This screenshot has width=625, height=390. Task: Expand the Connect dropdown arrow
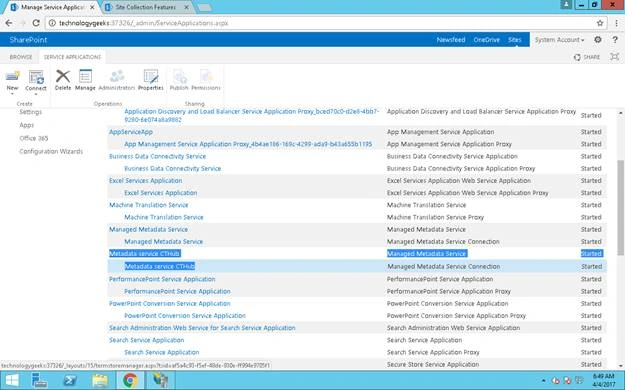pyautogui.click(x=36, y=94)
